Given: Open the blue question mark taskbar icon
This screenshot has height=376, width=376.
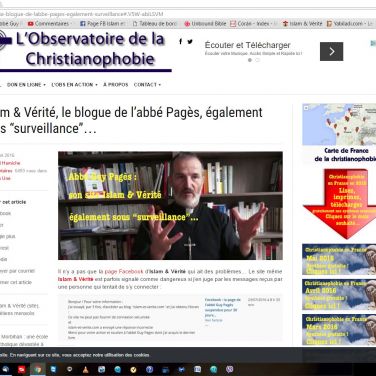Looking at the screenshot, I should coord(150,369).
